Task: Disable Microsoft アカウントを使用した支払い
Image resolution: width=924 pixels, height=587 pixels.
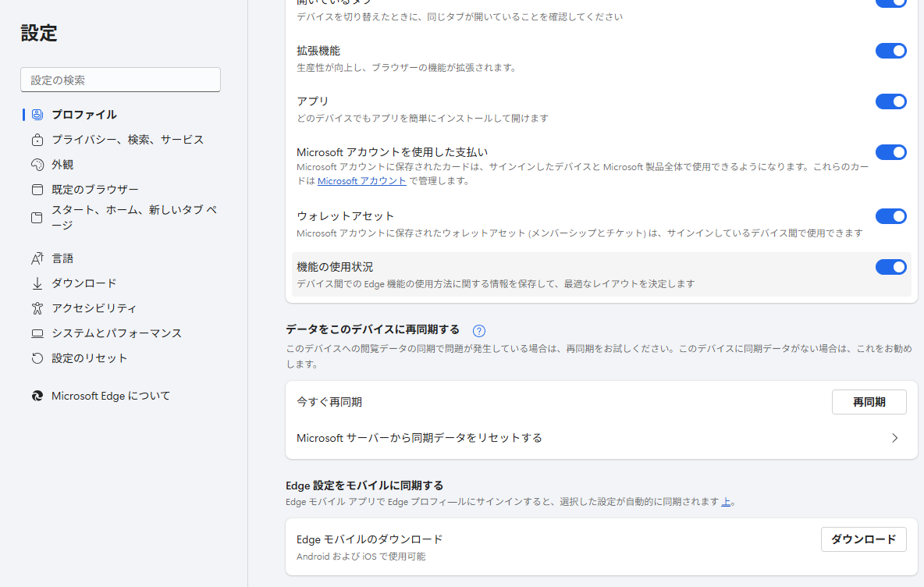Action: [890, 152]
